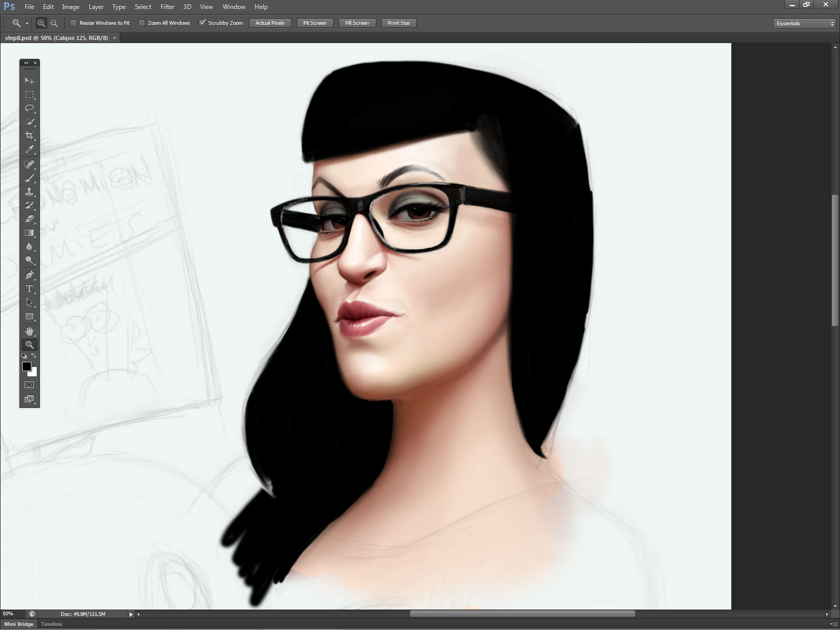Expand the document info arrow in status bar
Image resolution: width=840 pixels, height=630 pixels.
[131, 614]
